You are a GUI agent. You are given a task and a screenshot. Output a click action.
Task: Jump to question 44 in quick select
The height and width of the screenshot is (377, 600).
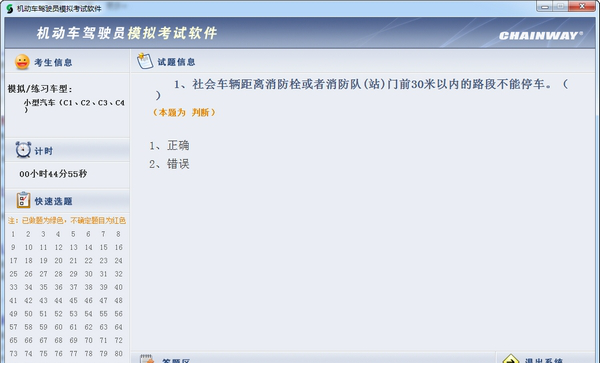tap(58, 300)
